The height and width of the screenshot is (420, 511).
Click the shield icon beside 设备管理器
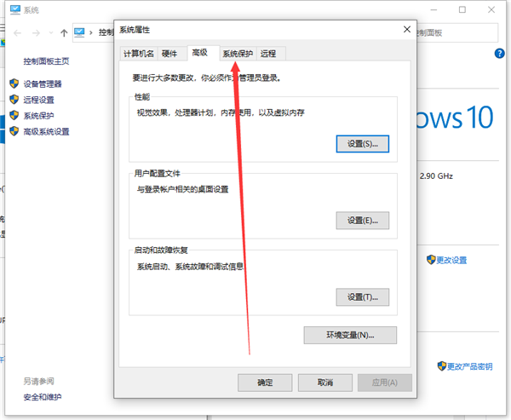point(14,83)
